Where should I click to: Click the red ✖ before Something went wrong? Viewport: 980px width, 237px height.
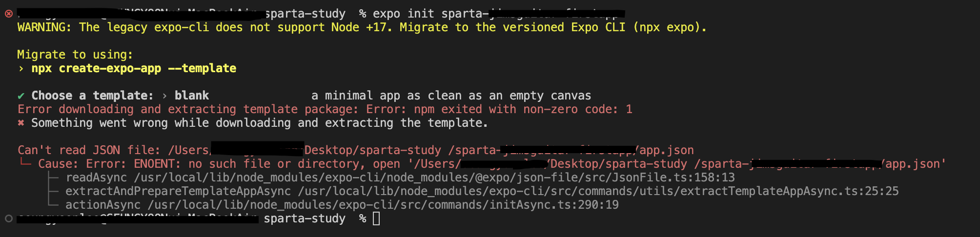click(21, 123)
